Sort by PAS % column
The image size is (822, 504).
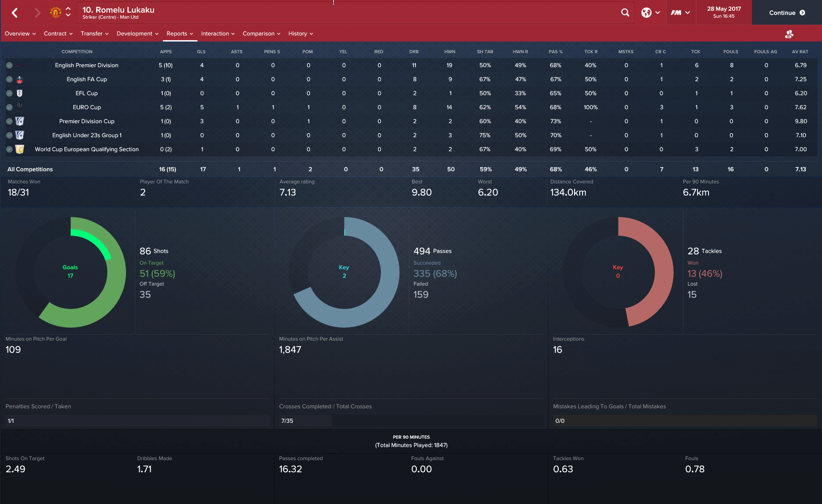[555, 52]
